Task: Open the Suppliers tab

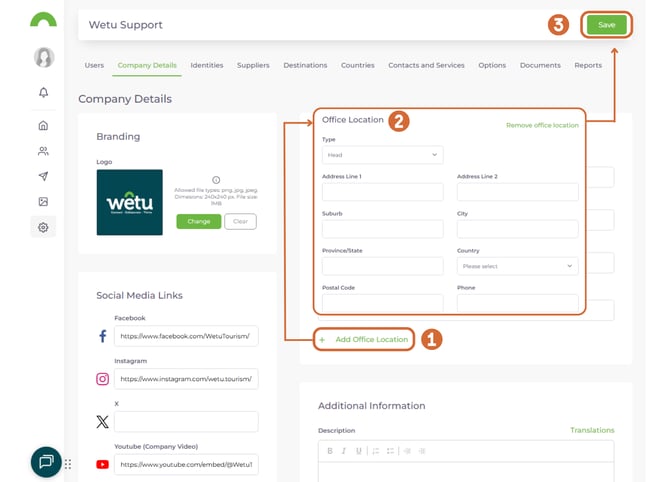Action: 253,65
